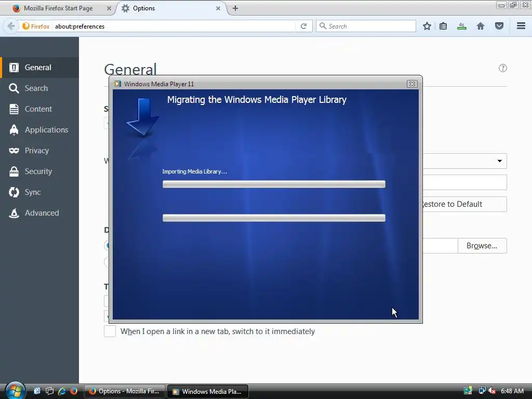This screenshot has width=532, height=399.
Task: Open the Search preferences category
Action: [x=39, y=88]
